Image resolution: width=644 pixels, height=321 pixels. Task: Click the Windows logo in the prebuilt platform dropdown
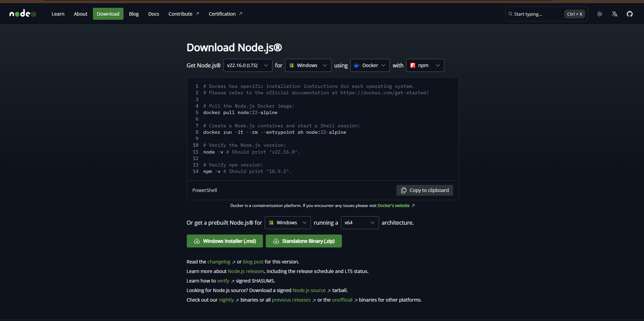(271, 223)
